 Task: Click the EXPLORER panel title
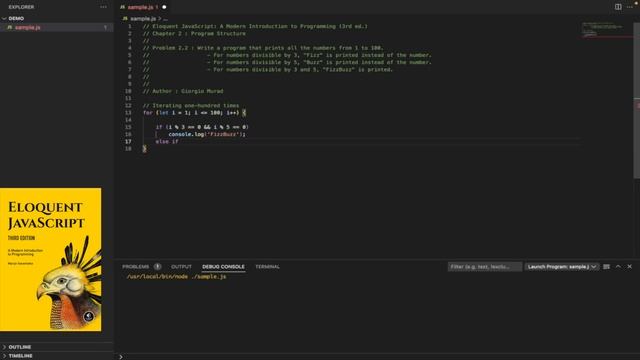[x=21, y=7]
